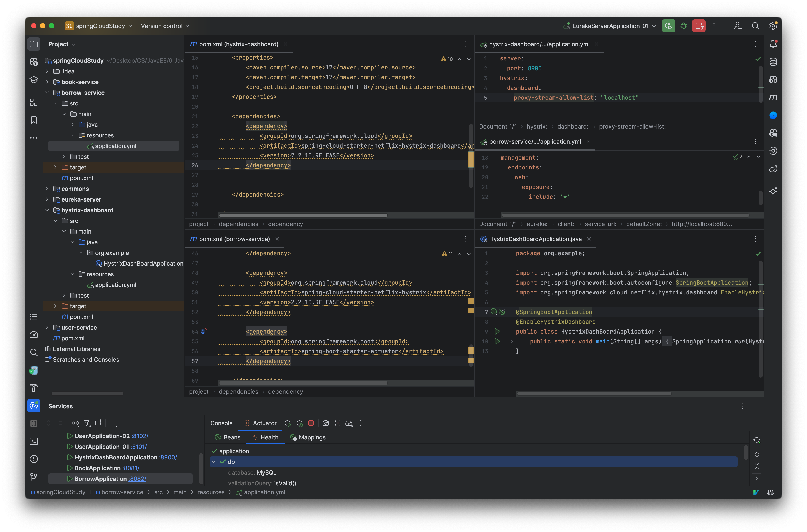Toggle the view options eye in Services toolbar
The width and height of the screenshot is (807, 532).
[x=75, y=423]
